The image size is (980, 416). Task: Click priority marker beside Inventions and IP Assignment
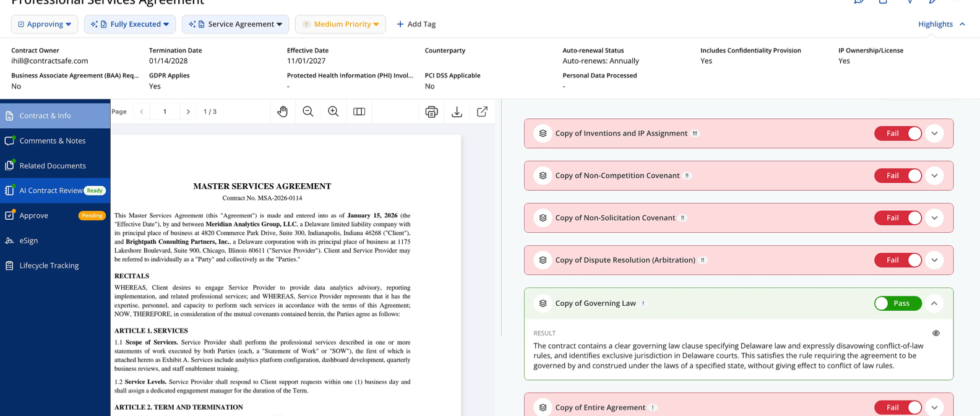click(x=695, y=134)
